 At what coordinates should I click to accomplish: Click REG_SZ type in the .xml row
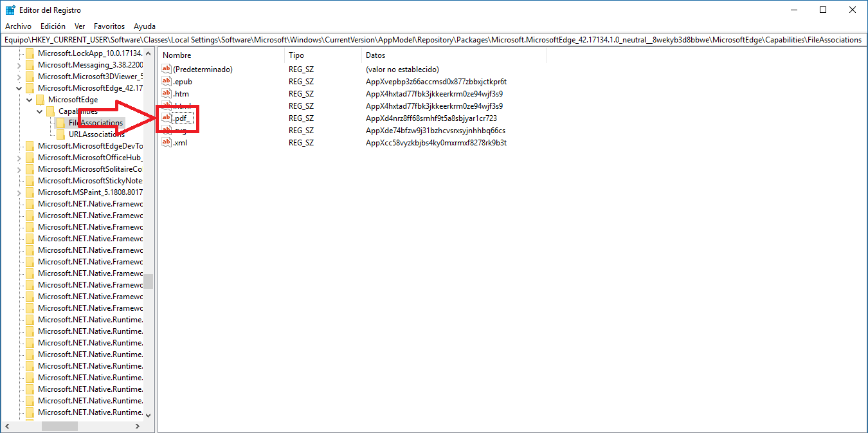[301, 143]
